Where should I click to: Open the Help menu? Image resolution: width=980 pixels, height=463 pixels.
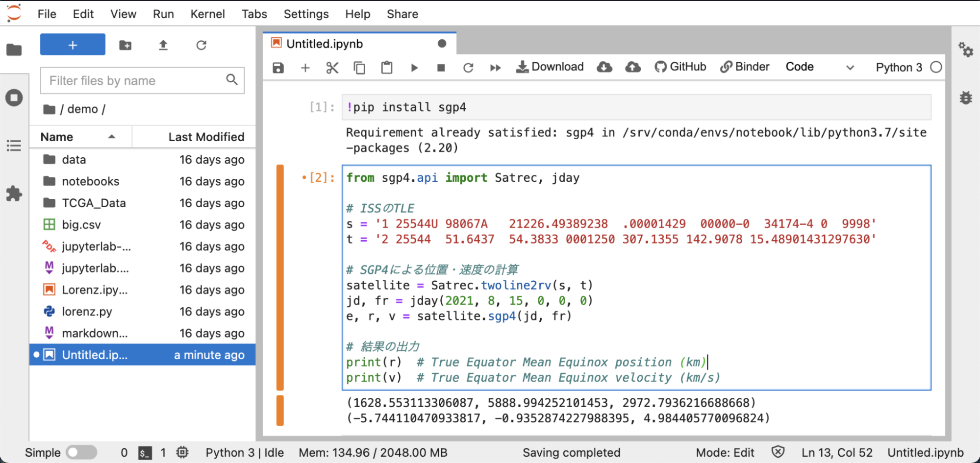(357, 14)
